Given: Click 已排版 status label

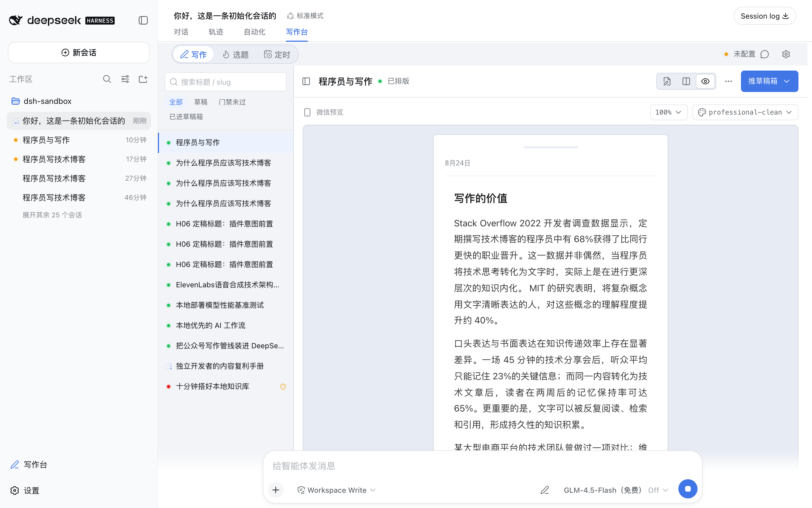Looking at the screenshot, I should tap(398, 81).
